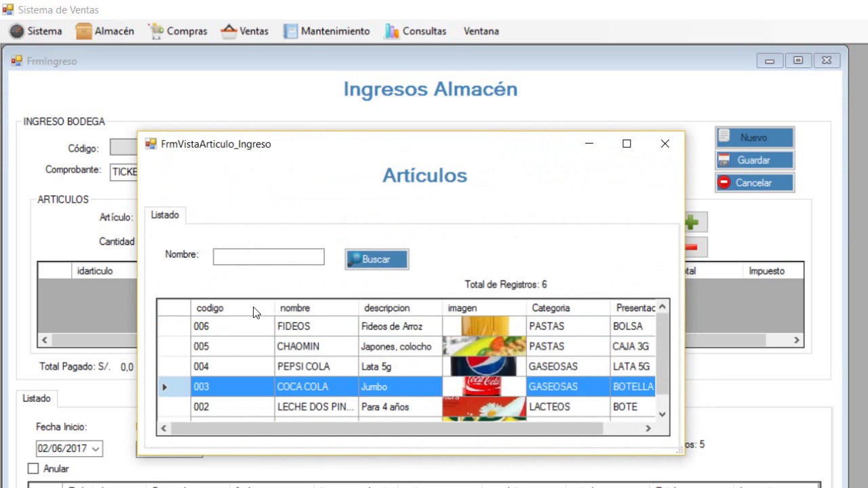Screen dimensions: 868x488
Task: Click the Comprobante combo box in FrmIngreso
Action: (x=124, y=171)
